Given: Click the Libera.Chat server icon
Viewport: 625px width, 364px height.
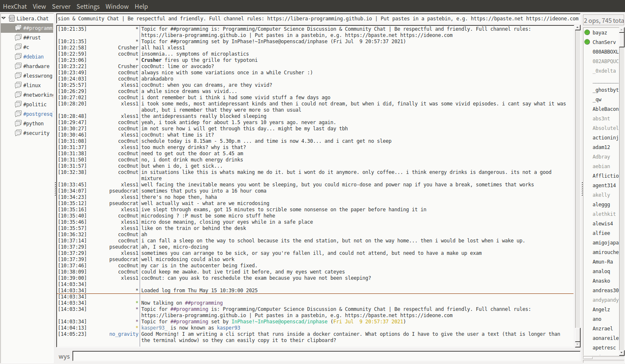Looking at the screenshot, I should click(12, 18).
